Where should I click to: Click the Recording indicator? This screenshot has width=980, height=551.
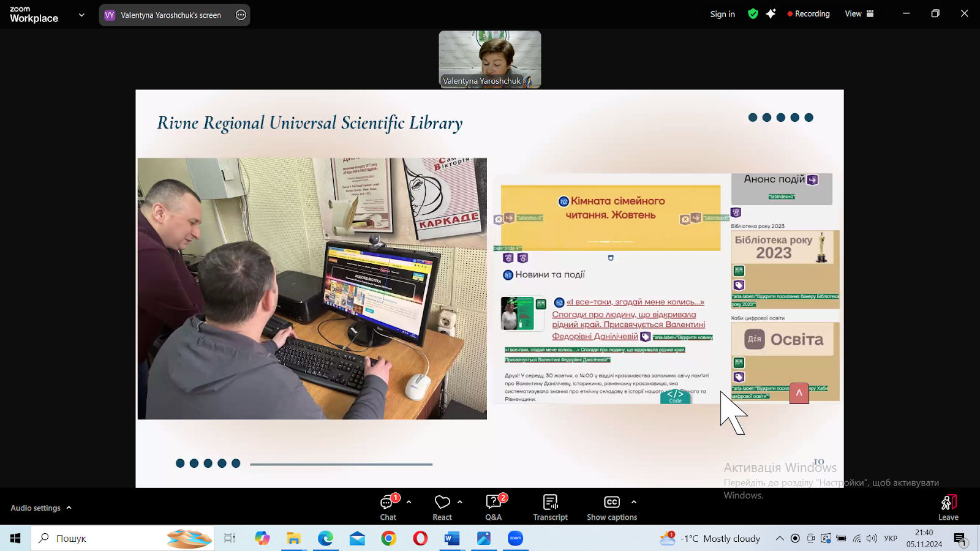(809, 13)
